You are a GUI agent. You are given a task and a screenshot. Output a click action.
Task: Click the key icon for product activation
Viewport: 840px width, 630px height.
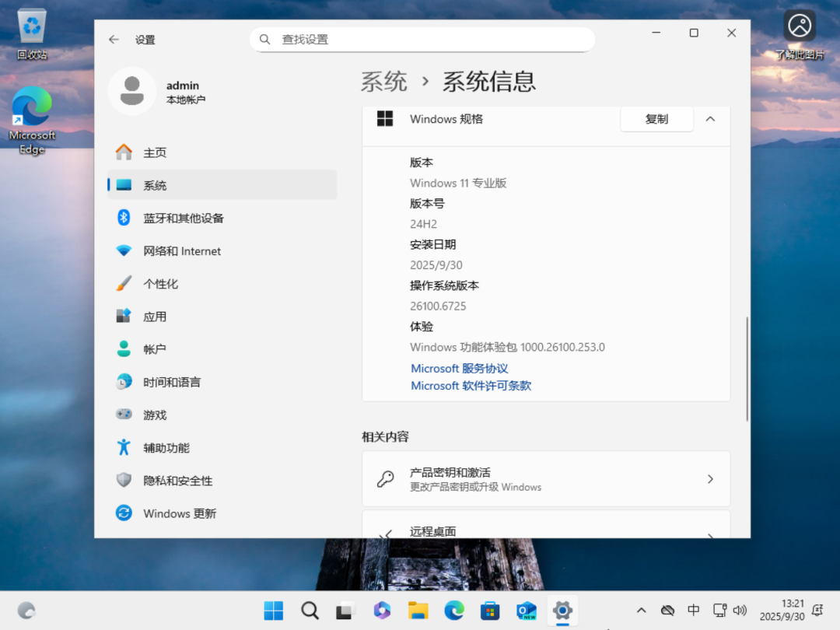coord(385,479)
